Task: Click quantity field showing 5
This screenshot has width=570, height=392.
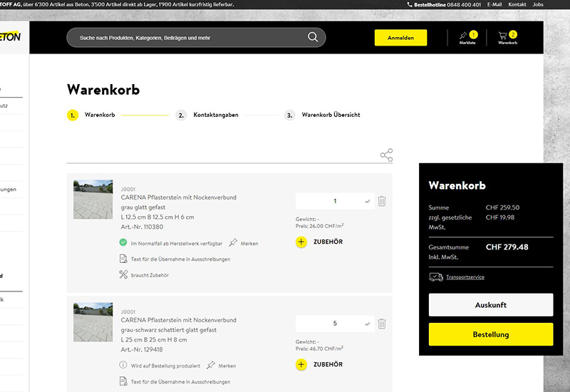Action: tap(335, 324)
